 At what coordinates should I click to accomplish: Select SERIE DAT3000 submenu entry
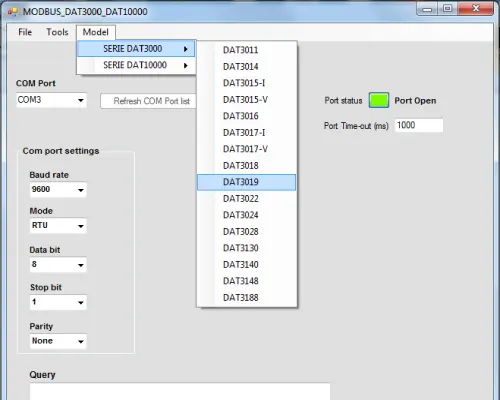[136, 49]
